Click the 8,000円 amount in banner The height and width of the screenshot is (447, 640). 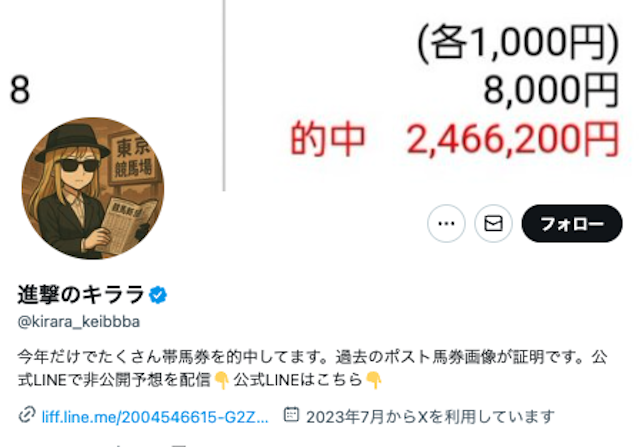click(x=551, y=90)
